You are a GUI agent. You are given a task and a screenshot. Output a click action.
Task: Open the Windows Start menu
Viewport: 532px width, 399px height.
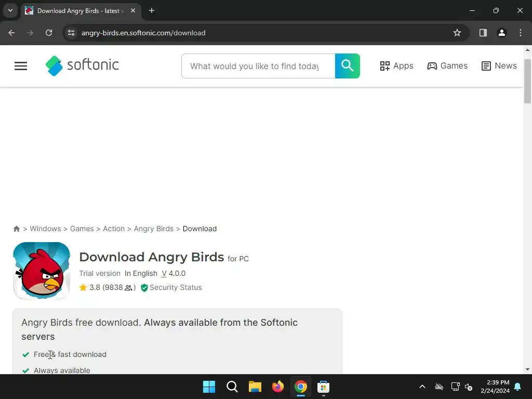tap(209, 387)
